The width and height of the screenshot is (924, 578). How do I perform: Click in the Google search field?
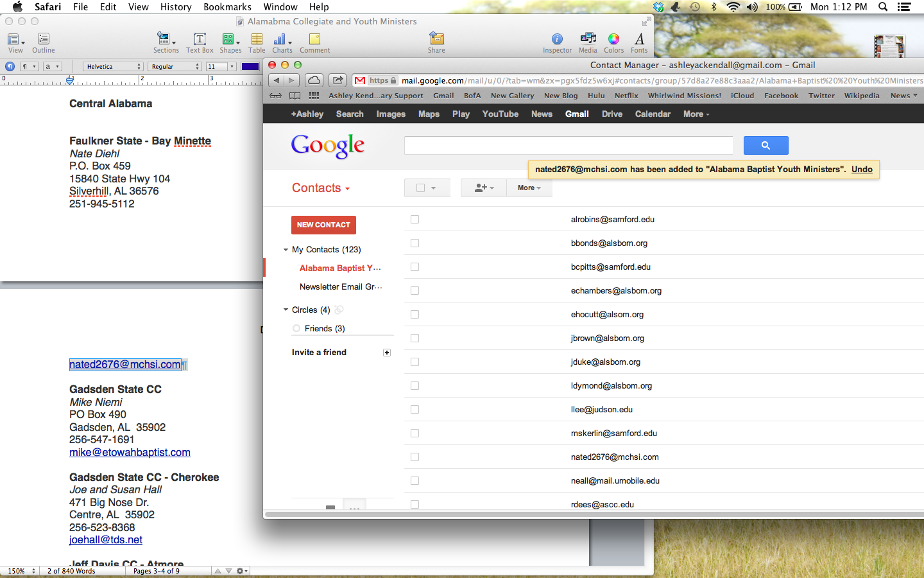[568, 146]
